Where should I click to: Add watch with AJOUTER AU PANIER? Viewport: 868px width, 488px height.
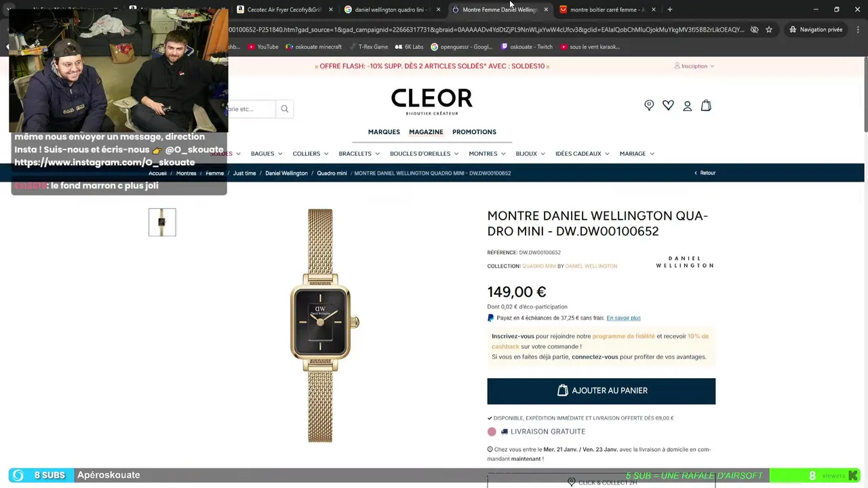pos(601,391)
